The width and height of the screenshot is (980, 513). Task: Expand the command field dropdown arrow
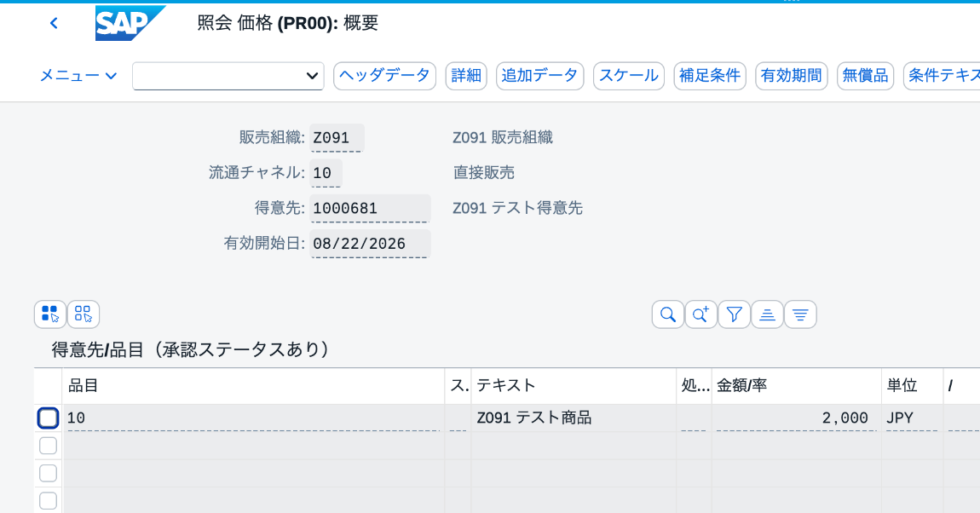click(x=312, y=76)
